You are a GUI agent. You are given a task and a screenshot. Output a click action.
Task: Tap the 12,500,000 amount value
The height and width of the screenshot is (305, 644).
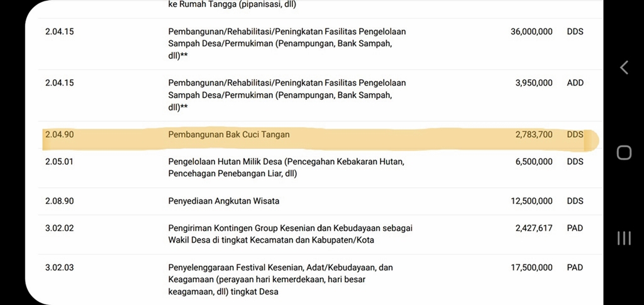[x=531, y=201]
